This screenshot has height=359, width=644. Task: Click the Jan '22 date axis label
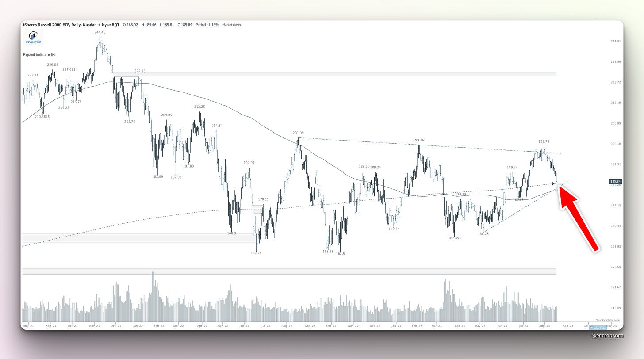138,326
